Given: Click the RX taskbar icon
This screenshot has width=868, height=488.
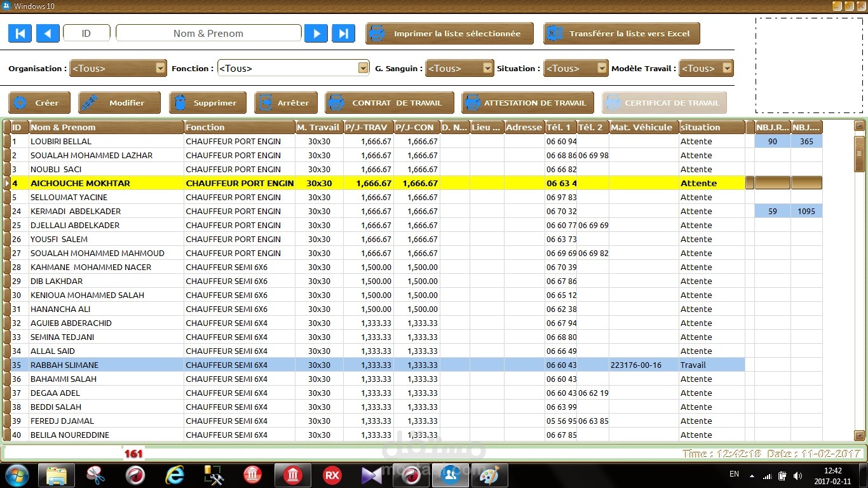Looking at the screenshot, I should (x=332, y=475).
